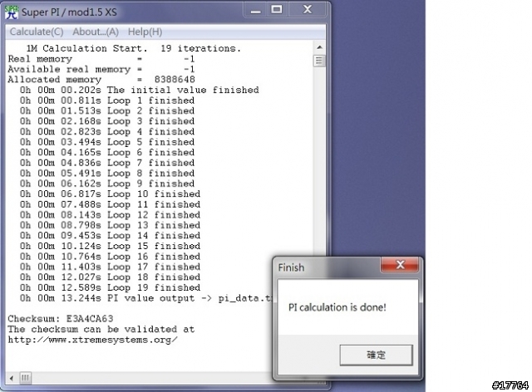Click the vertical scrollbar thumb
This screenshot has width=532, height=392.
[x=319, y=61]
